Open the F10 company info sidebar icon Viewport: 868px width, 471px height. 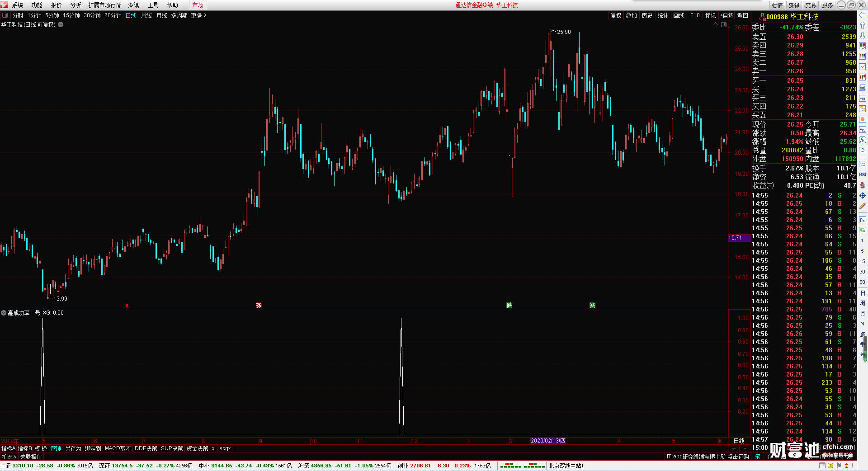pyautogui.click(x=863, y=98)
